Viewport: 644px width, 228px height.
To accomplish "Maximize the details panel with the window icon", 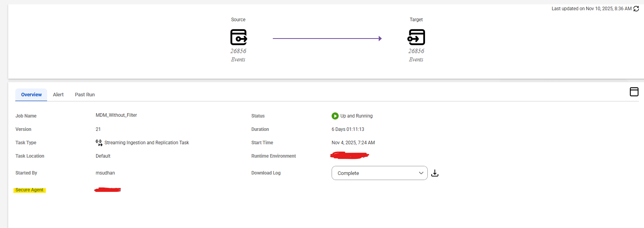I will pos(634,92).
